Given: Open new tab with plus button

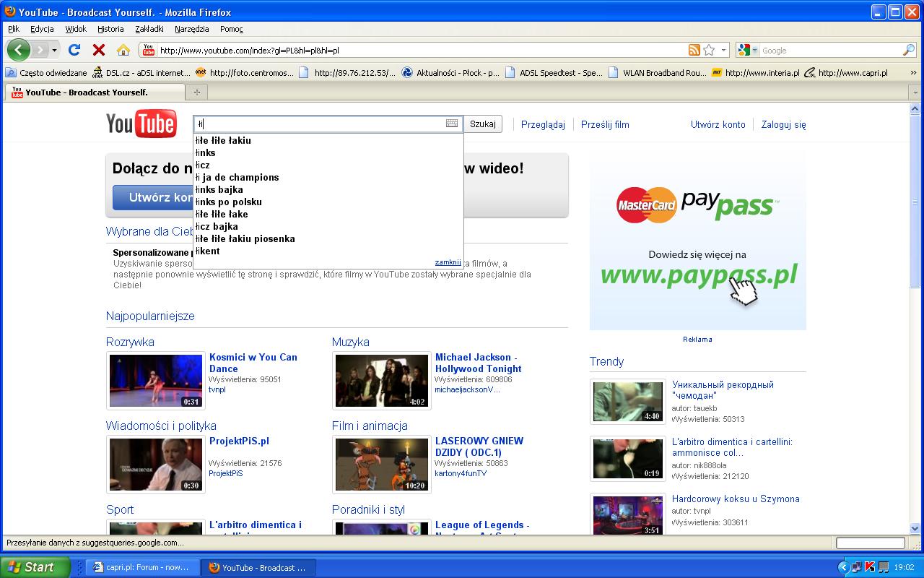Looking at the screenshot, I should [x=196, y=92].
